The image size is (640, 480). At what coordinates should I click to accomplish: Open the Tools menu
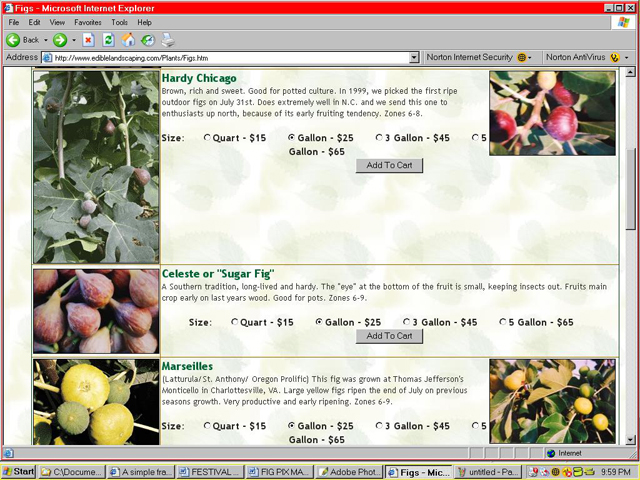click(x=120, y=22)
